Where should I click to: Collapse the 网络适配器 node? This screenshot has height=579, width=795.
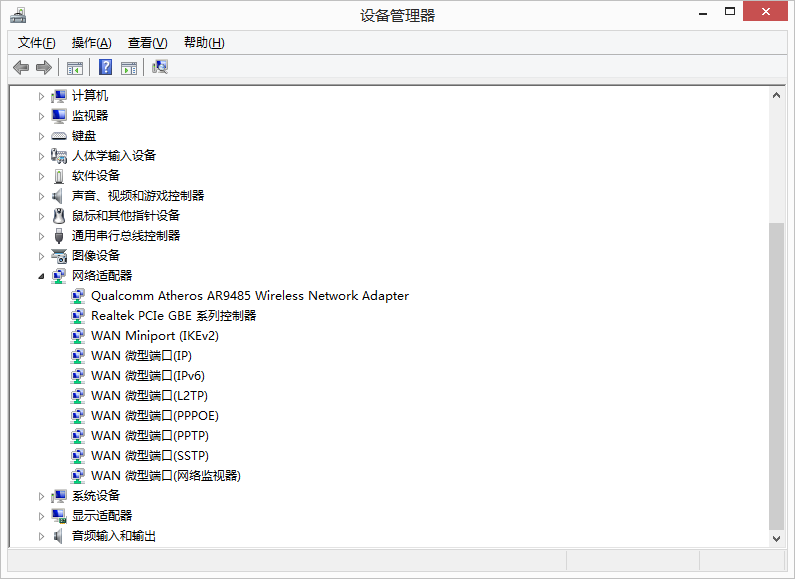coord(41,276)
